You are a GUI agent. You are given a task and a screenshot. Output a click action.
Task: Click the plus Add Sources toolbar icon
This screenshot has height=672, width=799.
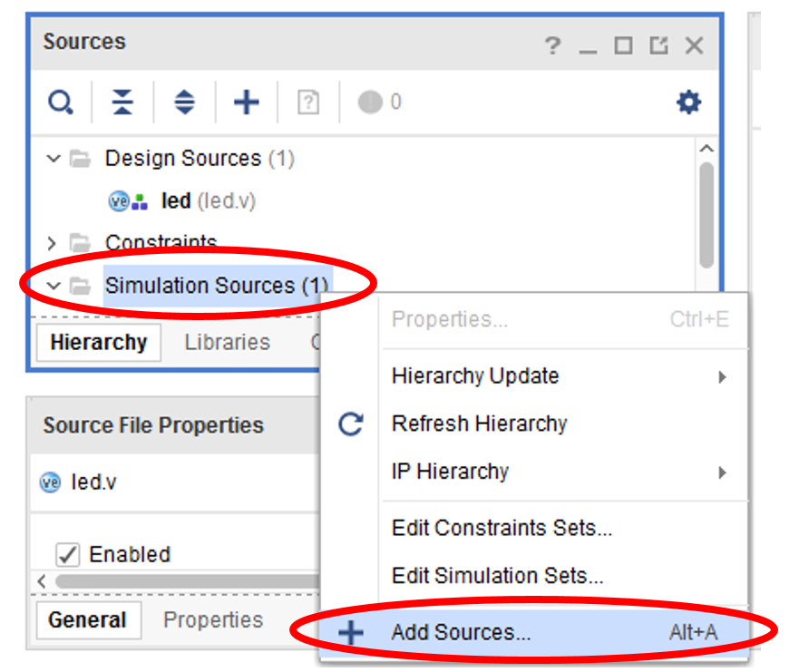[x=246, y=102]
